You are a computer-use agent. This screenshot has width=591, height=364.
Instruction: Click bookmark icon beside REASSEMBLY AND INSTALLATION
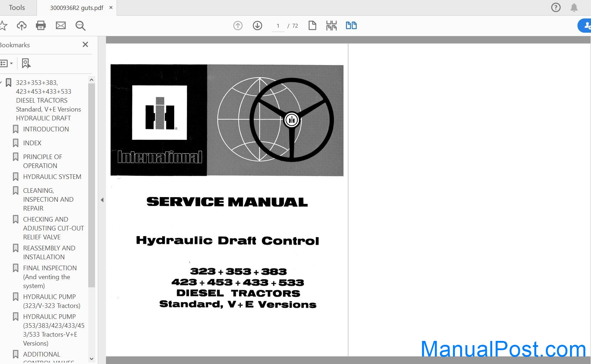pos(16,248)
